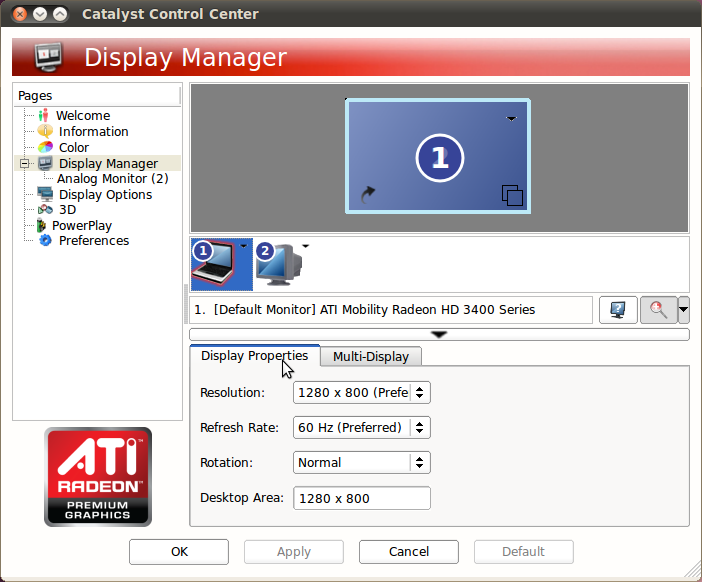Open the Refresh Rate combo box

pos(362,428)
